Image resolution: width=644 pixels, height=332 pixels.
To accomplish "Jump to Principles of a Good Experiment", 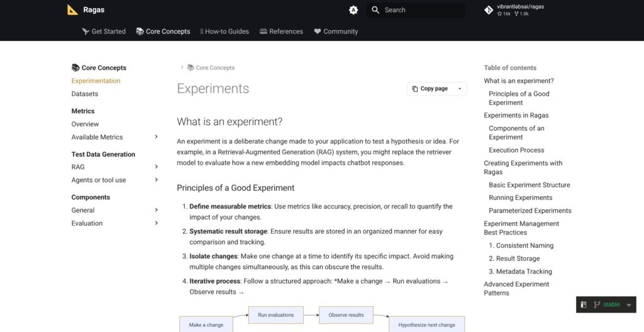I will click(x=519, y=98).
